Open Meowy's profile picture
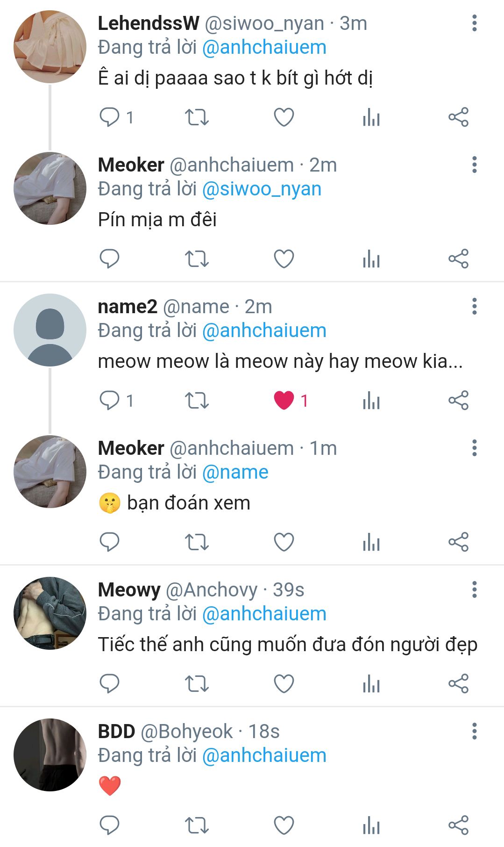 point(50,613)
